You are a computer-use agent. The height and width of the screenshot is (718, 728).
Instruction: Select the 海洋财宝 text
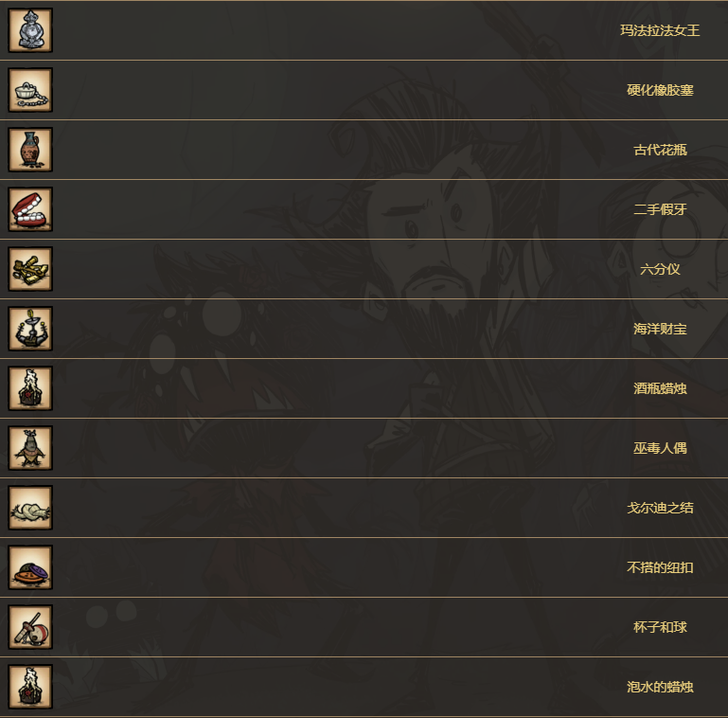coord(660,329)
